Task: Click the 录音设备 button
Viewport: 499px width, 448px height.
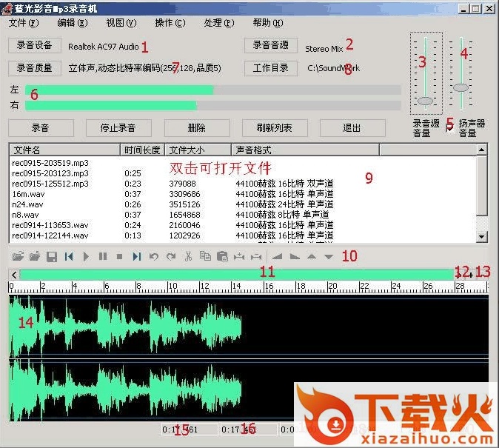Action: pyautogui.click(x=35, y=46)
